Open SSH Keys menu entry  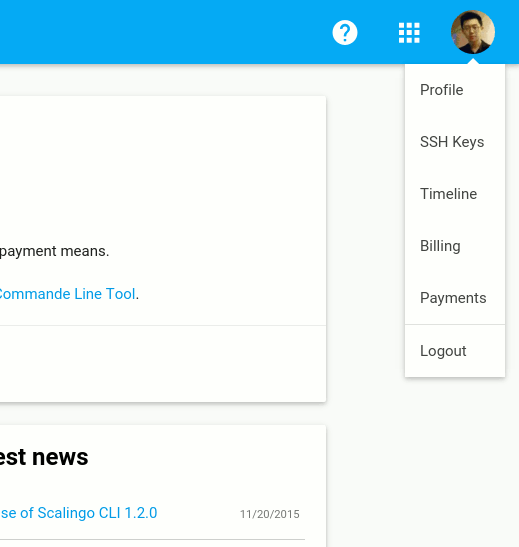click(455, 142)
